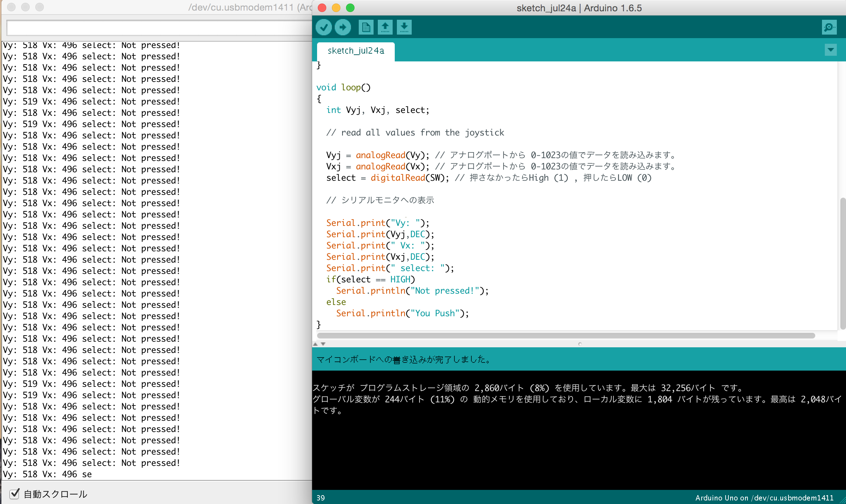846x504 pixels.
Task: Click the '// シリアルモニタへの表示' comment
Action: (380, 200)
